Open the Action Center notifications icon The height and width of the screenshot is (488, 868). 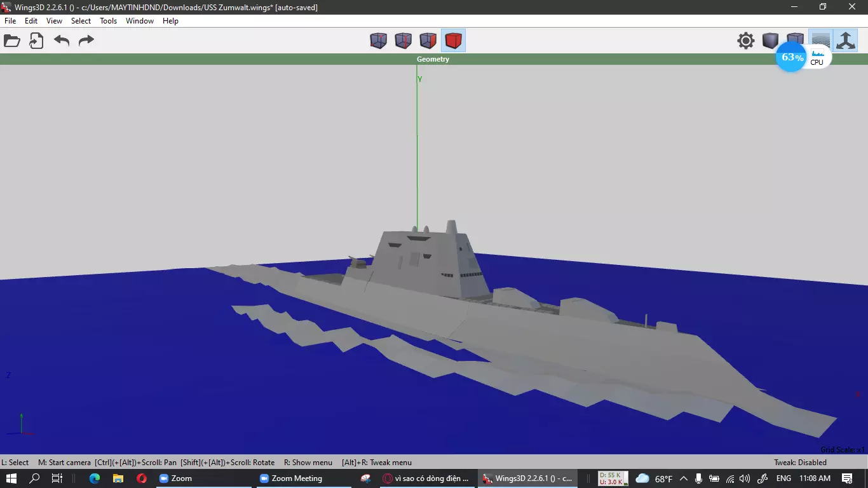pos(847,478)
